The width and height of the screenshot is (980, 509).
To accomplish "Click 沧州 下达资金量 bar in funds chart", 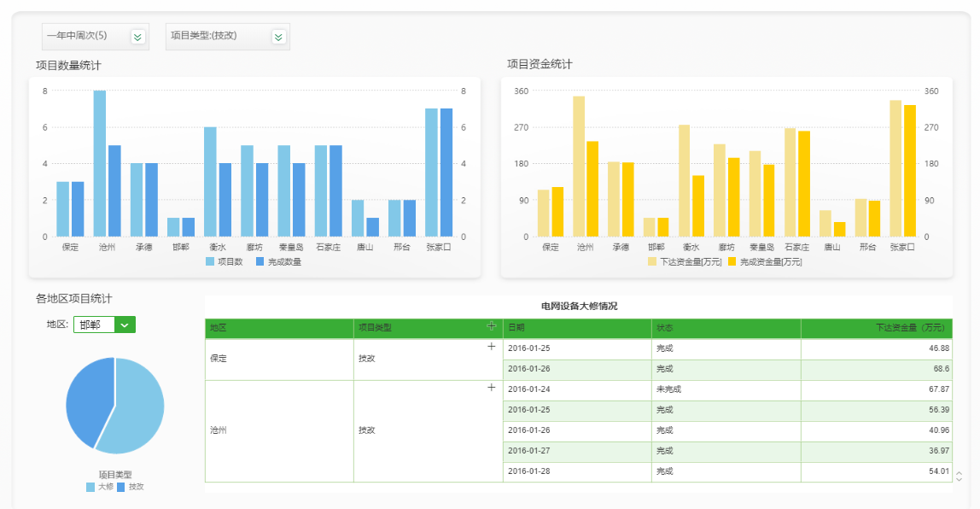I will click(x=579, y=167).
